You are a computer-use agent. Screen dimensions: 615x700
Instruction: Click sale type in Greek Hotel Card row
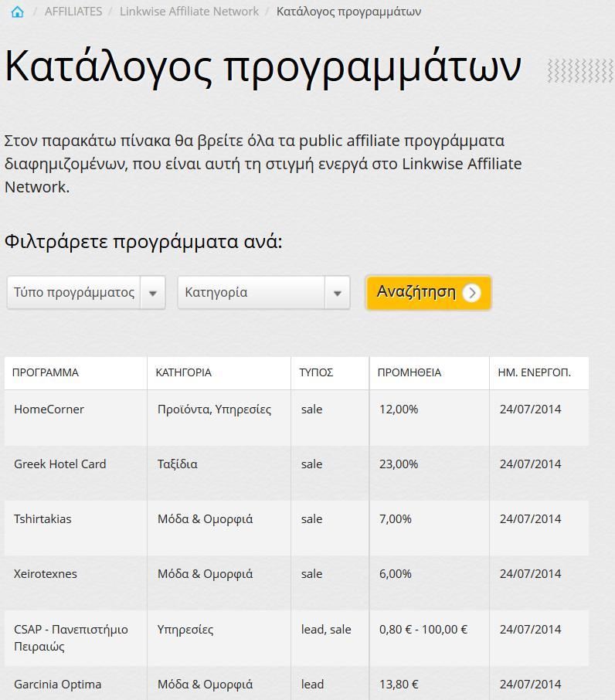311,464
